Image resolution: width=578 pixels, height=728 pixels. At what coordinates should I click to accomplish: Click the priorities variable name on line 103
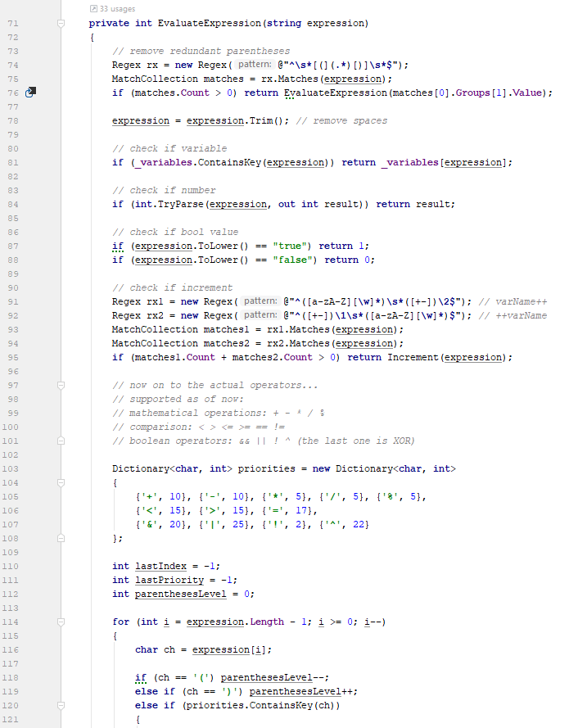(253, 468)
